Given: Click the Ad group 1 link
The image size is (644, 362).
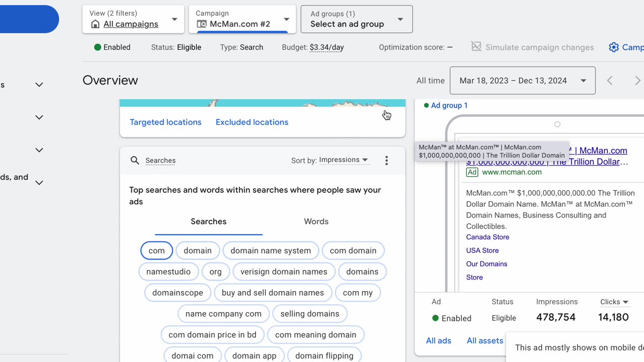Looking at the screenshot, I should pyautogui.click(x=449, y=106).
